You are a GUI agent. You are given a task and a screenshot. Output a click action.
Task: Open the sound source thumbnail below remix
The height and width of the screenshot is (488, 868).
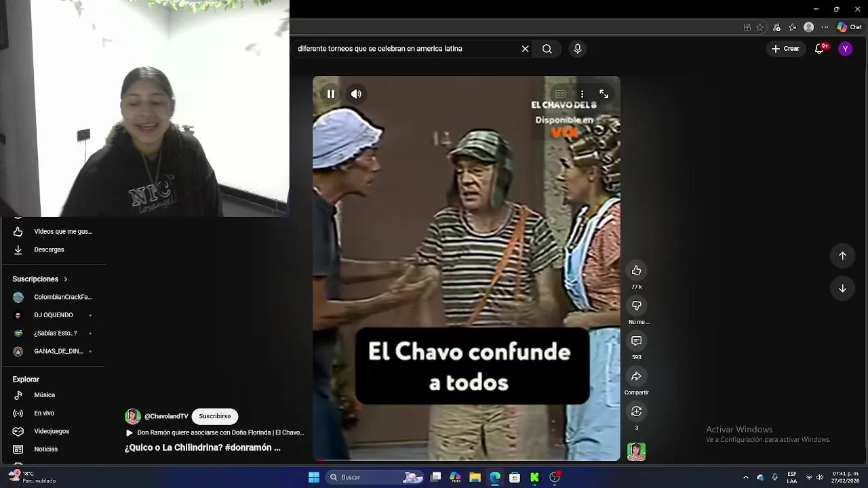[x=636, y=451]
